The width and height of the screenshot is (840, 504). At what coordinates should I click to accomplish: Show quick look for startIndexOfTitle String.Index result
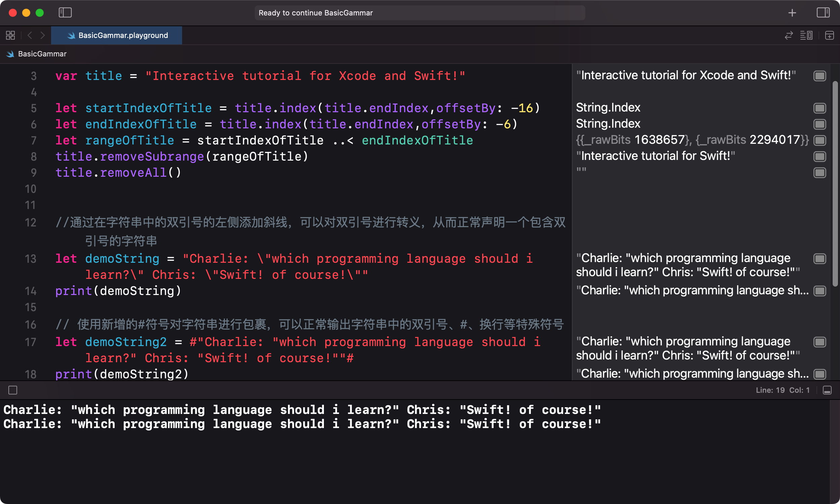820,108
